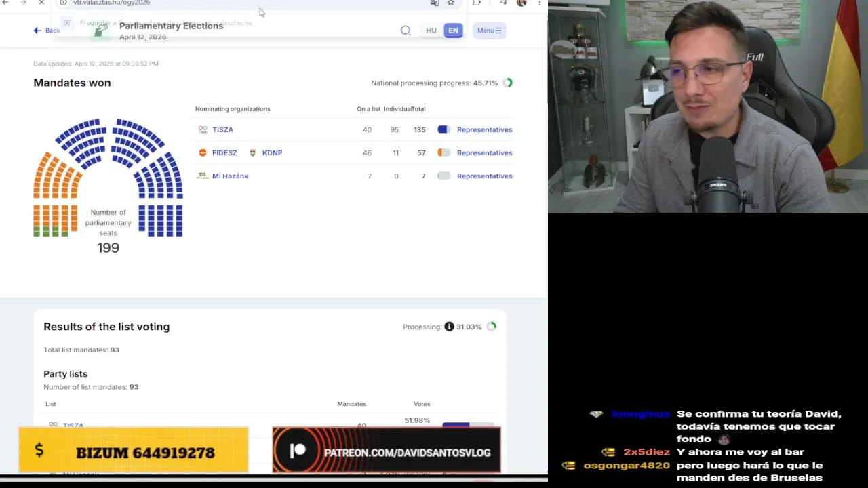Click the KDNP crest icon
Viewport: 868px width, 488px height.
click(253, 152)
